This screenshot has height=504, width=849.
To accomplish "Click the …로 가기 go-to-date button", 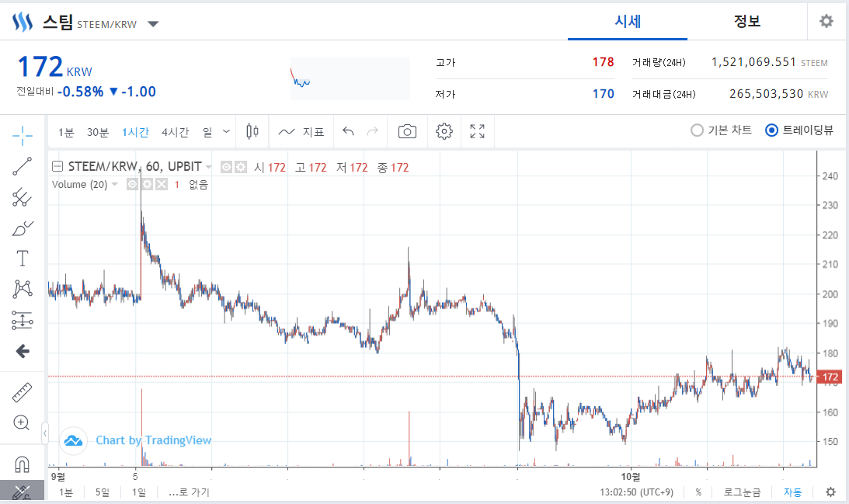I will coord(189,492).
